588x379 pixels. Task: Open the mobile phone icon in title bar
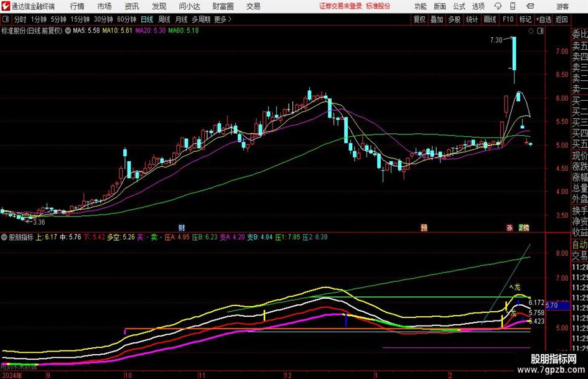point(513,6)
